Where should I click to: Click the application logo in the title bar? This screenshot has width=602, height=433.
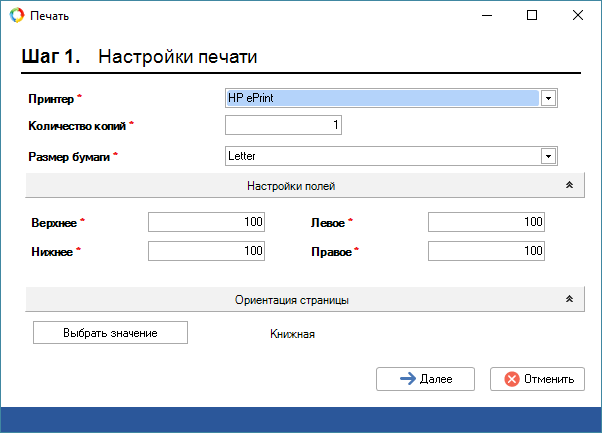click(x=15, y=16)
